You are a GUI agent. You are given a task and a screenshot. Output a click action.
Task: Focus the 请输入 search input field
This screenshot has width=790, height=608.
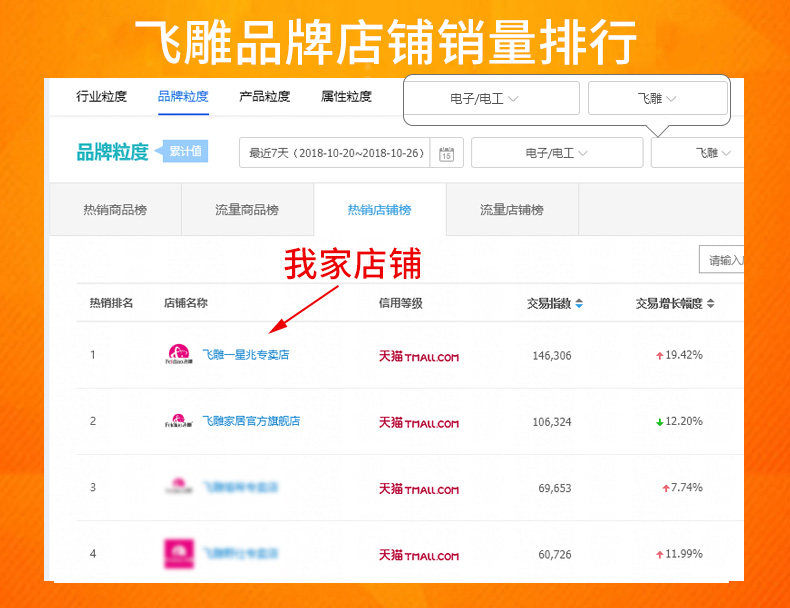pos(721,260)
